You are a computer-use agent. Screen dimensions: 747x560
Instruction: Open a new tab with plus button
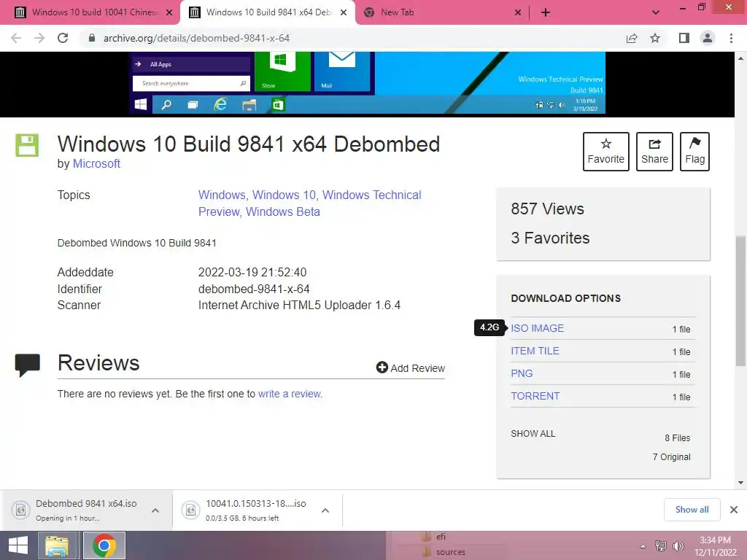coord(546,13)
